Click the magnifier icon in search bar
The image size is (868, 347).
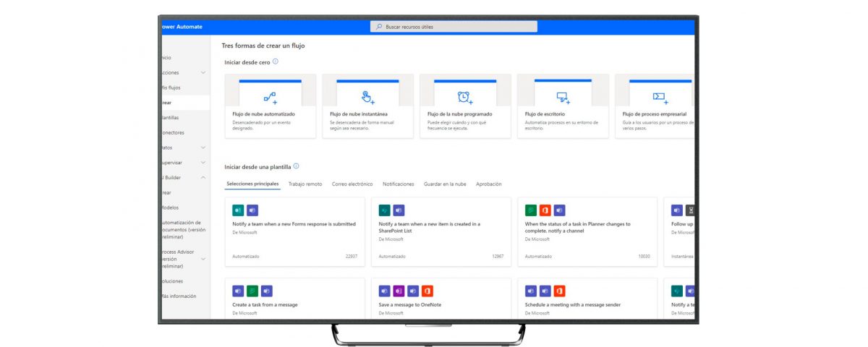379,27
